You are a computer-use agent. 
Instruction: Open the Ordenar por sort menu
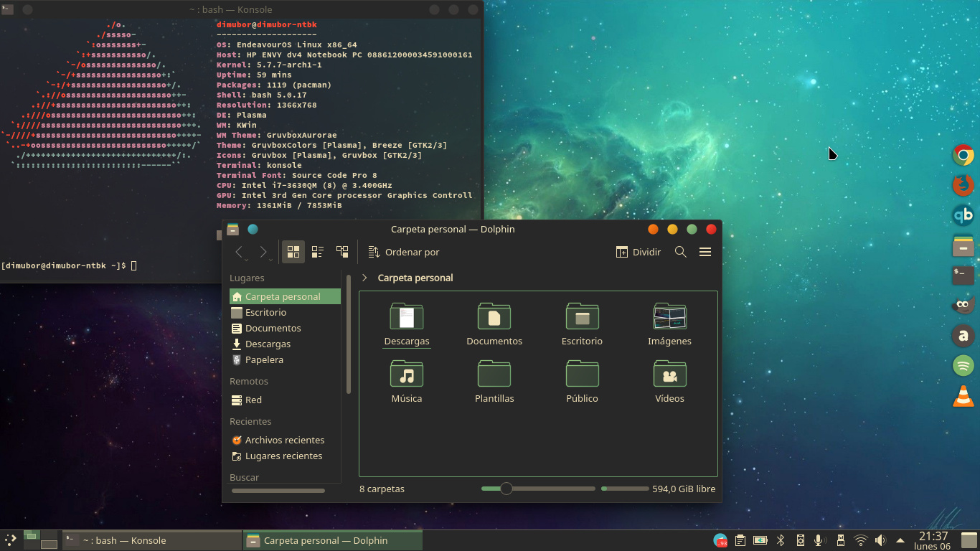point(403,252)
